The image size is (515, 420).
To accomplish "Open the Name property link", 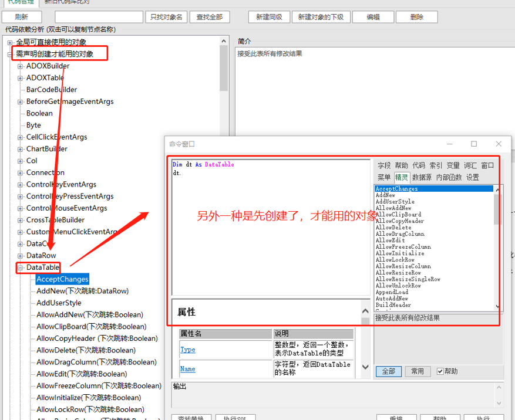I will click(188, 369).
